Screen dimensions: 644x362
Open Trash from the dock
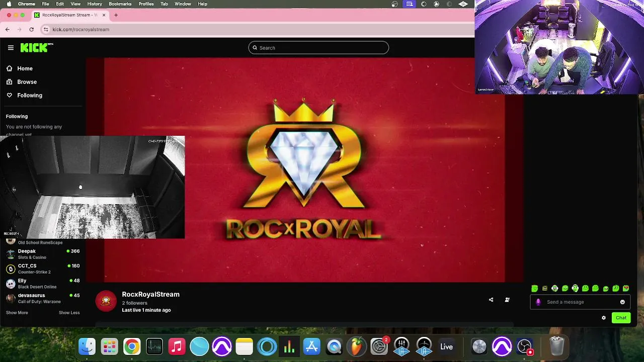(556, 346)
